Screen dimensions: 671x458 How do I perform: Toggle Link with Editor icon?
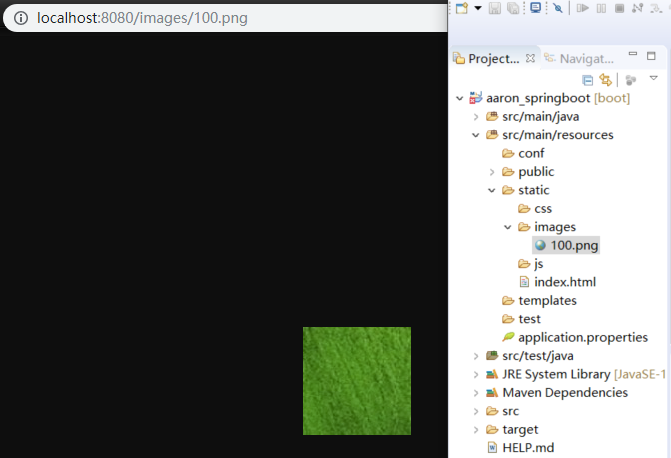click(x=605, y=80)
